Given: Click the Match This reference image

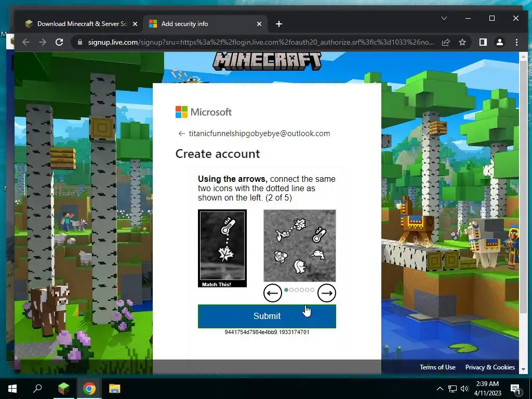Looking at the screenshot, I should [222, 248].
